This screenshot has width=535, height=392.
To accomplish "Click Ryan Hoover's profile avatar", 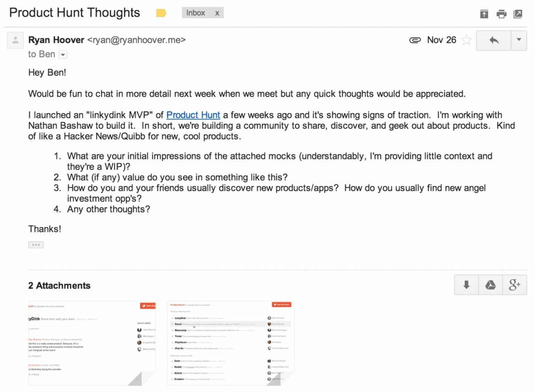I will pos(15,41).
